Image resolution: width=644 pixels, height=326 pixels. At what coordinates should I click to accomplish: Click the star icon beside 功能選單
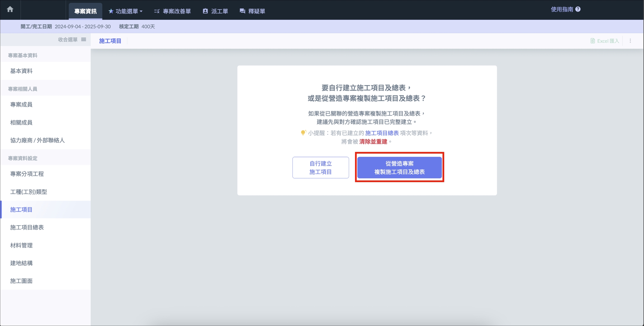pyautogui.click(x=111, y=11)
